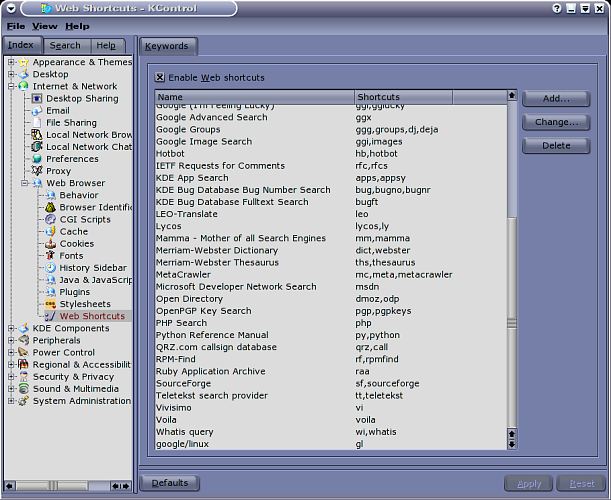Switch to the Search tab
The image size is (611, 500).
65,46
